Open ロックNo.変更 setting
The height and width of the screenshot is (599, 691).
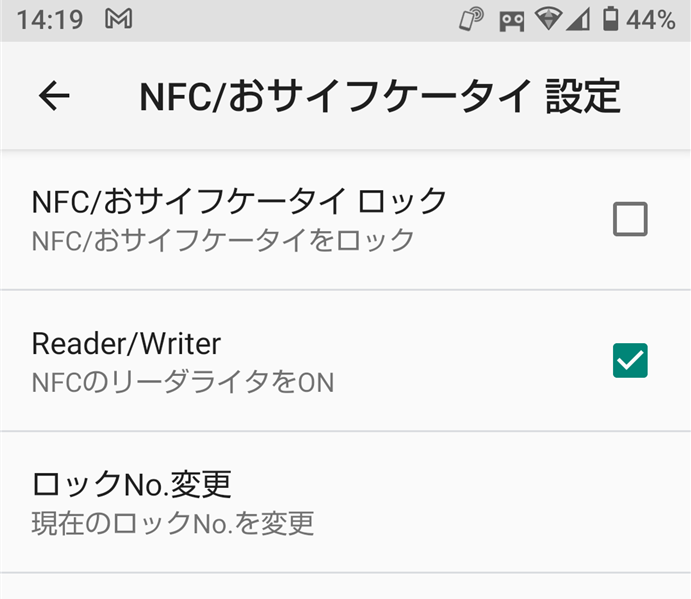click(x=346, y=502)
